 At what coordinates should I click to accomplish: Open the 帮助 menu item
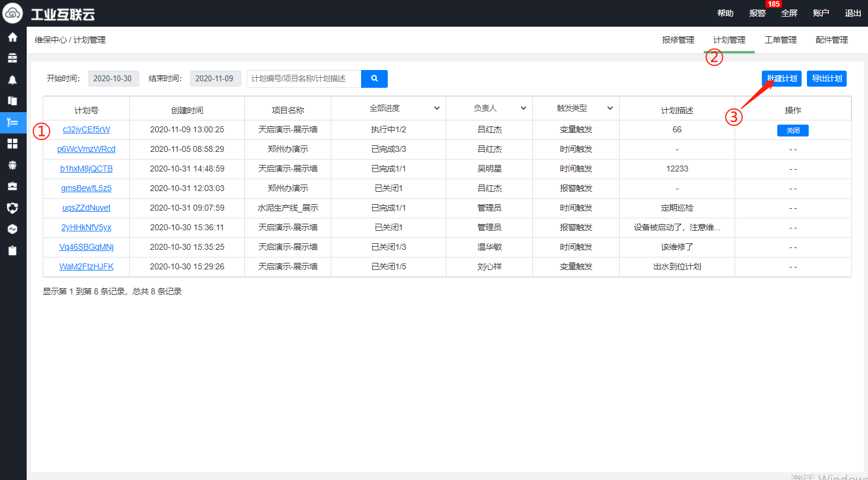[x=725, y=14]
